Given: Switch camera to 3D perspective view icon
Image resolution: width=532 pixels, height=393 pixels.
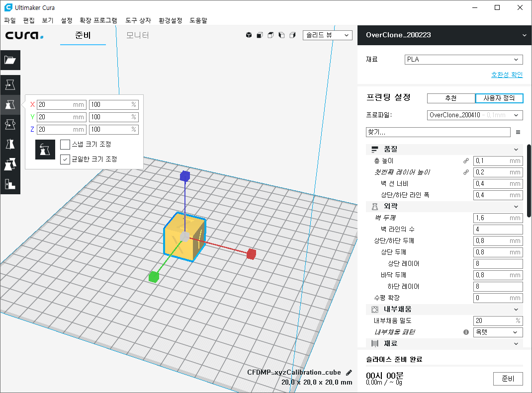Looking at the screenshot, I should click(249, 35).
